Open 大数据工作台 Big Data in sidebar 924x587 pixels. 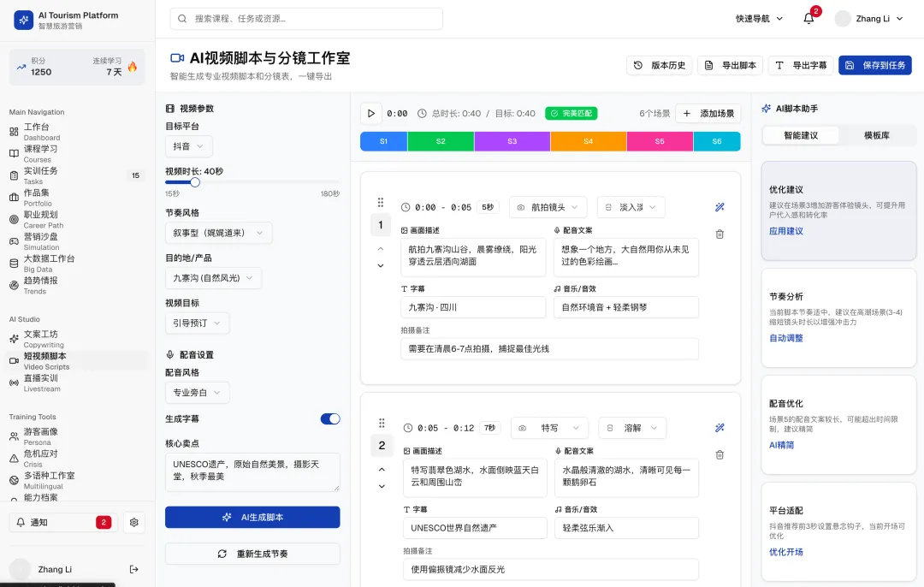click(x=77, y=264)
